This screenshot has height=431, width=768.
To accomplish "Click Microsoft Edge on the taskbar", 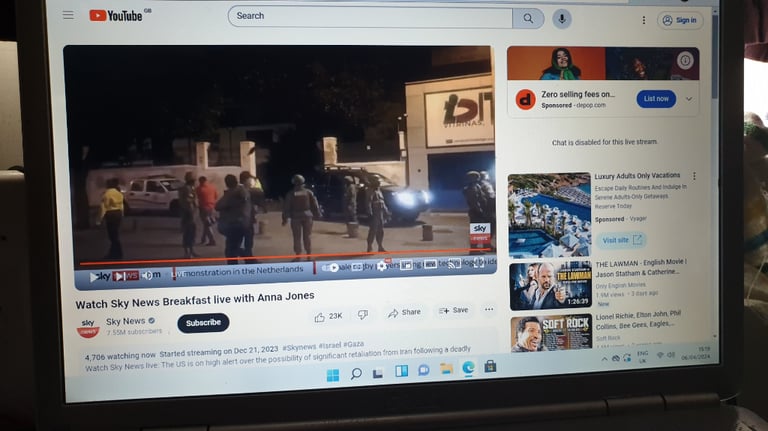I will coord(469,368).
